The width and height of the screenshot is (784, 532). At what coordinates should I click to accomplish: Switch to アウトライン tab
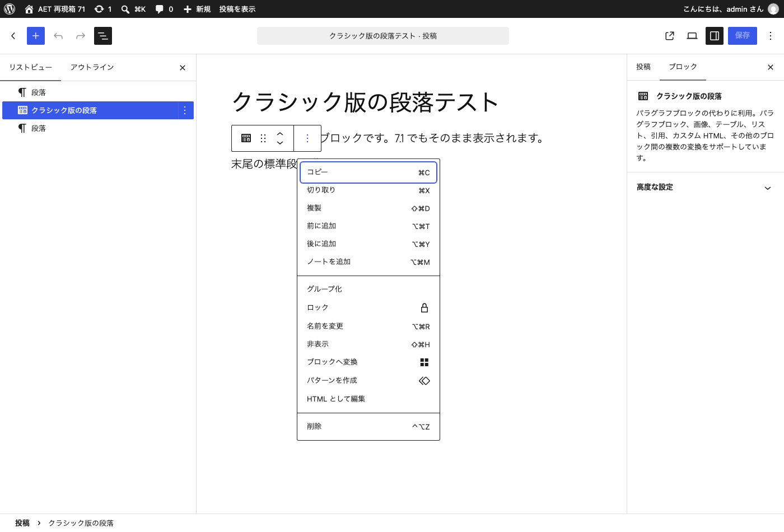pyautogui.click(x=92, y=67)
